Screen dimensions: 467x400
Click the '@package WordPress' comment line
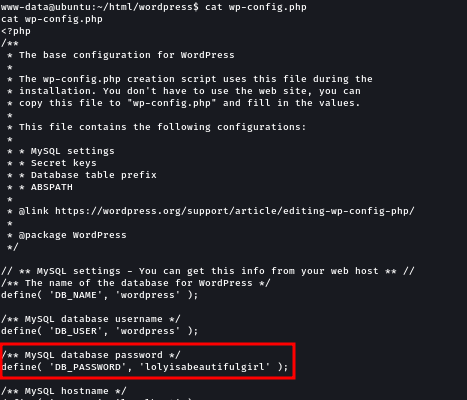coord(72,235)
